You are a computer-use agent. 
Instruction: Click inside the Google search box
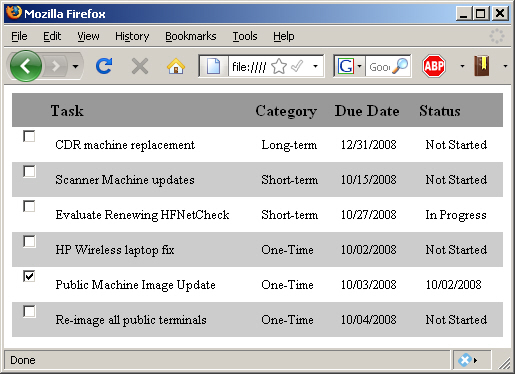(x=380, y=67)
